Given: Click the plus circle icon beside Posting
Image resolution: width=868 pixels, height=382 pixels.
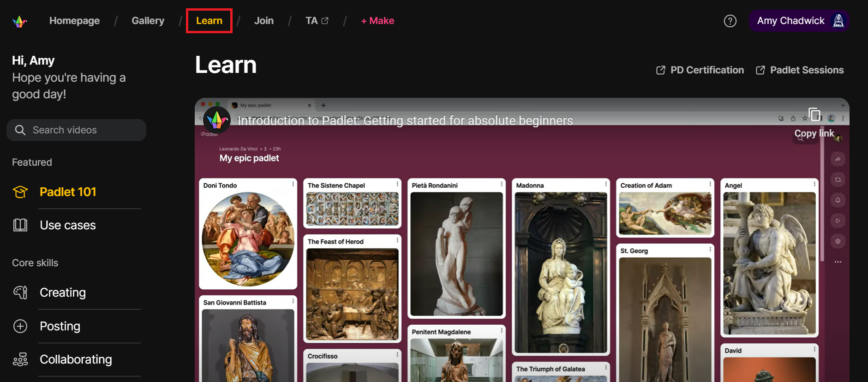Looking at the screenshot, I should pos(20,326).
